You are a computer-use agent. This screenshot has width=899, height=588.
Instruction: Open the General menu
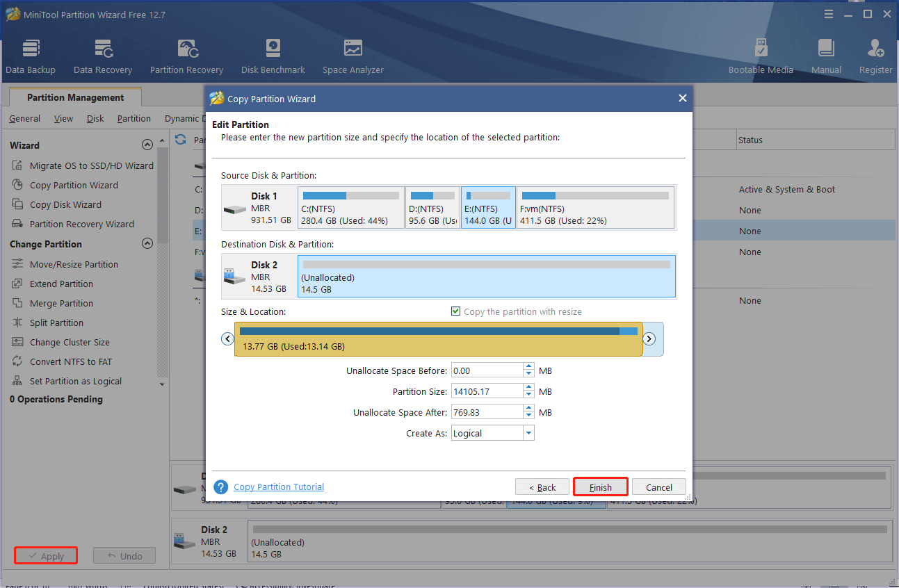pos(24,118)
